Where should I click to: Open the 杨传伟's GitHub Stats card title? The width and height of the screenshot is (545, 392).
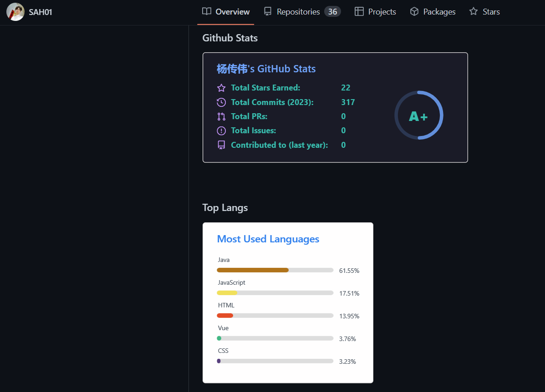click(266, 69)
